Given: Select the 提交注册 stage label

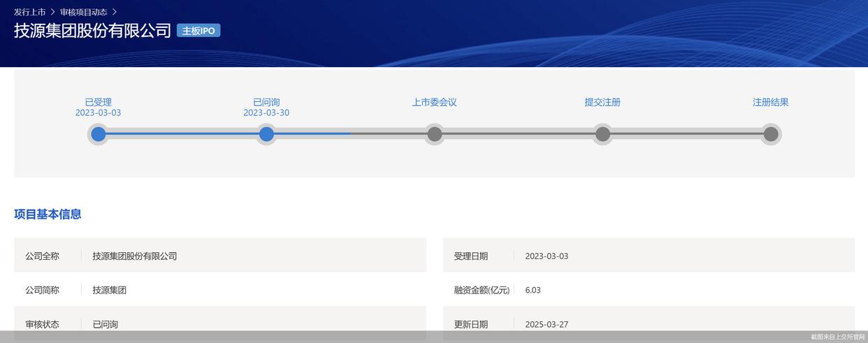Looking at the screenshot, I should pyautogui.click(x=602, y=102).
